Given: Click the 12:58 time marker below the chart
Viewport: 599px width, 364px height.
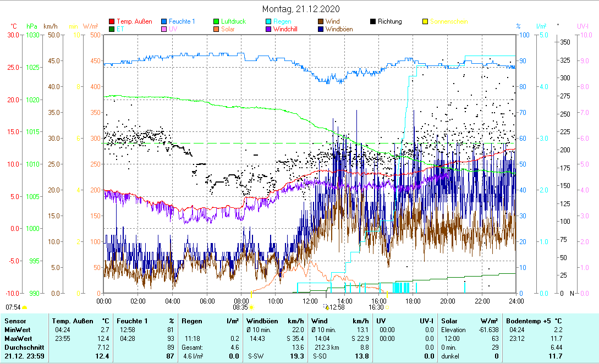Looking at the screenshot, I should pyautogui.click(x=336, y=307).
